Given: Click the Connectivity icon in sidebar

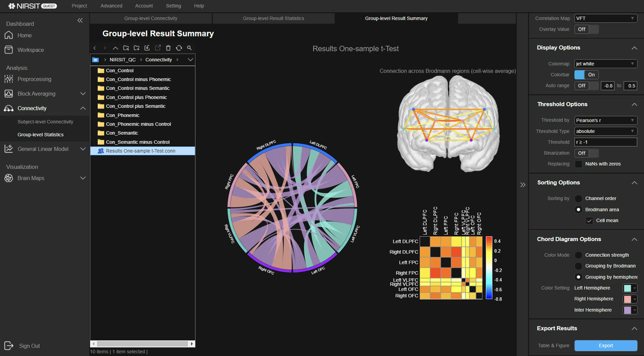Looking at the screenshot, I should click(x=9, y=108).
